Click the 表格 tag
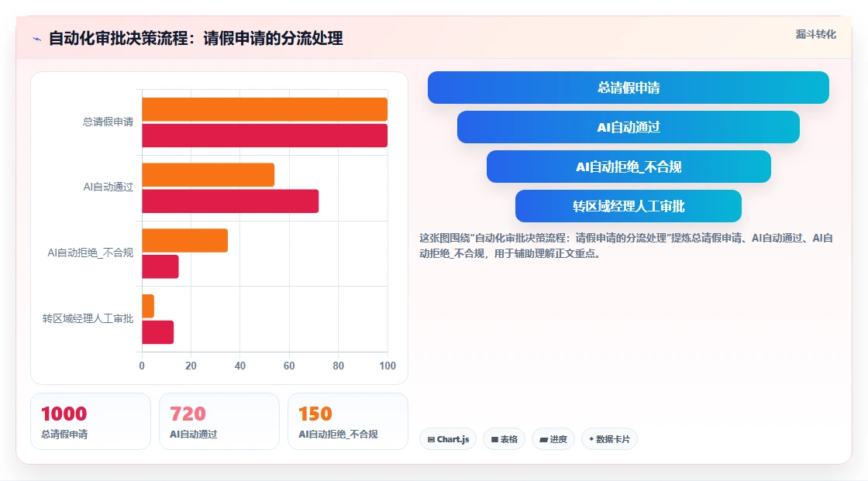This screenshot has height=481, width=868. [504, 439]
